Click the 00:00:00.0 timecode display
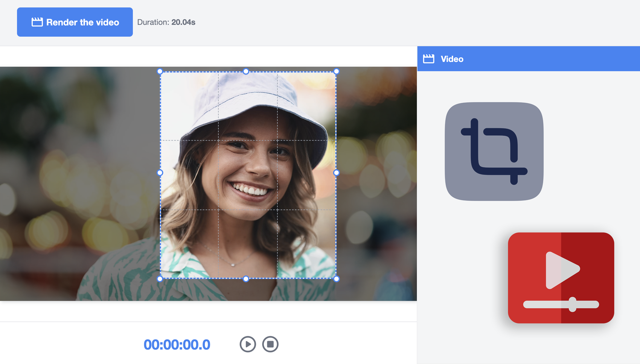 click(x=177, y=344)
